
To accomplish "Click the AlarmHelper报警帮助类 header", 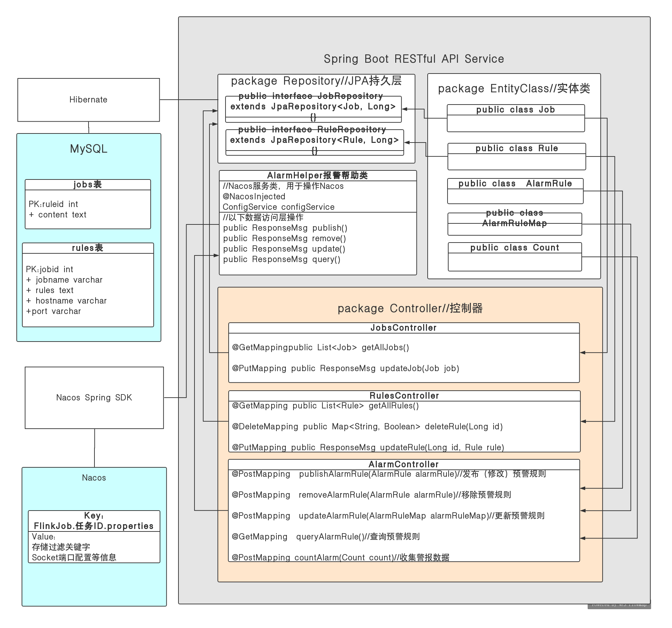I will click(x=318, y=176).
